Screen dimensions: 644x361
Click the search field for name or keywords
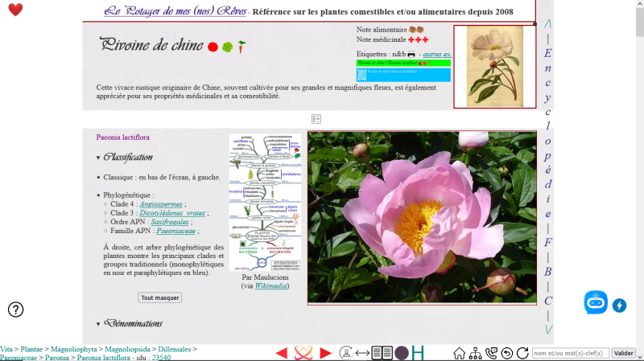[x=571, y=353]
